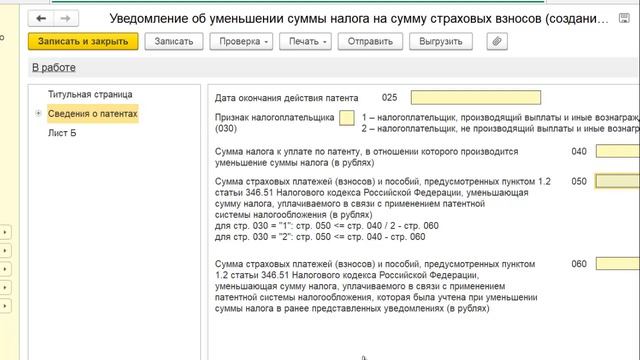Select Титульная страница in the section tree
The width and height of the screenshot is (640, 360).
(x=90, y=94)
